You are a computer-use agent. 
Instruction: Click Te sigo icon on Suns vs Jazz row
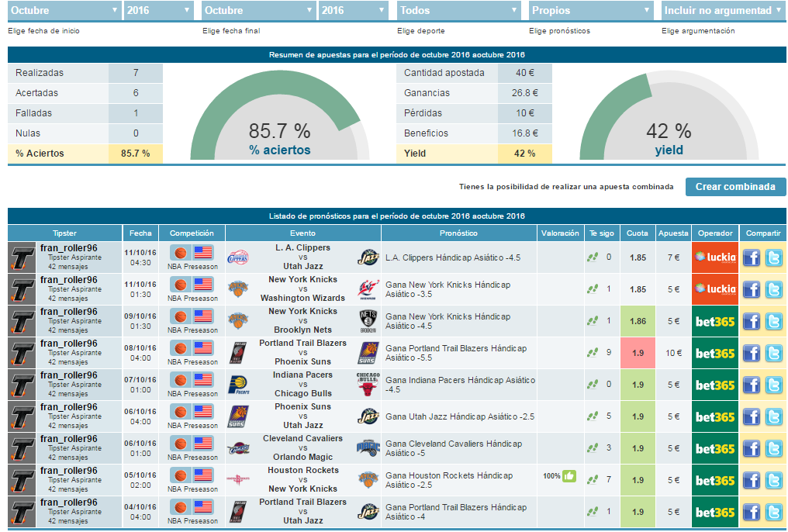[x=593, y=416]
